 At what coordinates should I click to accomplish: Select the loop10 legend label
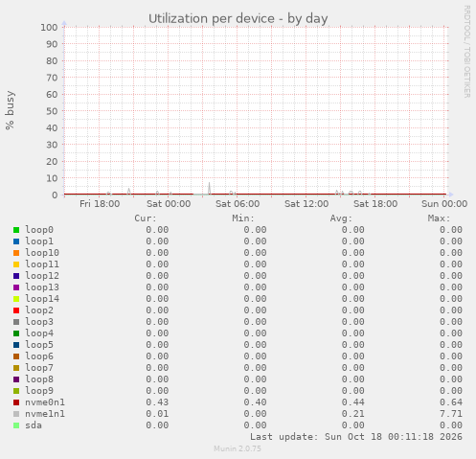coord(42,253)
